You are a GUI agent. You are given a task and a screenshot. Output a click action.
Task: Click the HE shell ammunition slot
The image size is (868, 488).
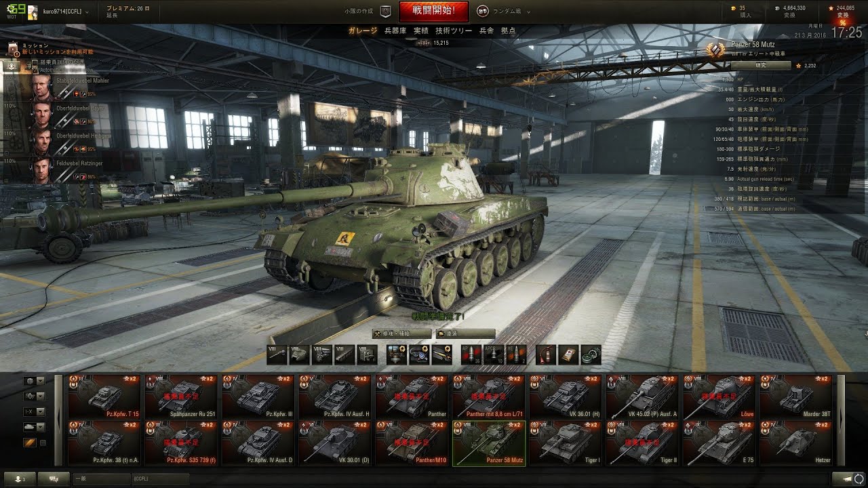[x=517, y=354]
